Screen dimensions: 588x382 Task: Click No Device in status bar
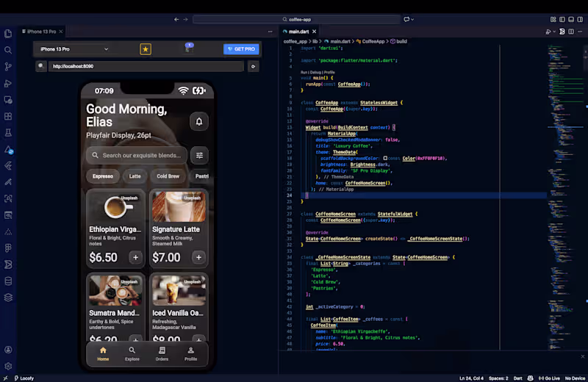[575, 378]
